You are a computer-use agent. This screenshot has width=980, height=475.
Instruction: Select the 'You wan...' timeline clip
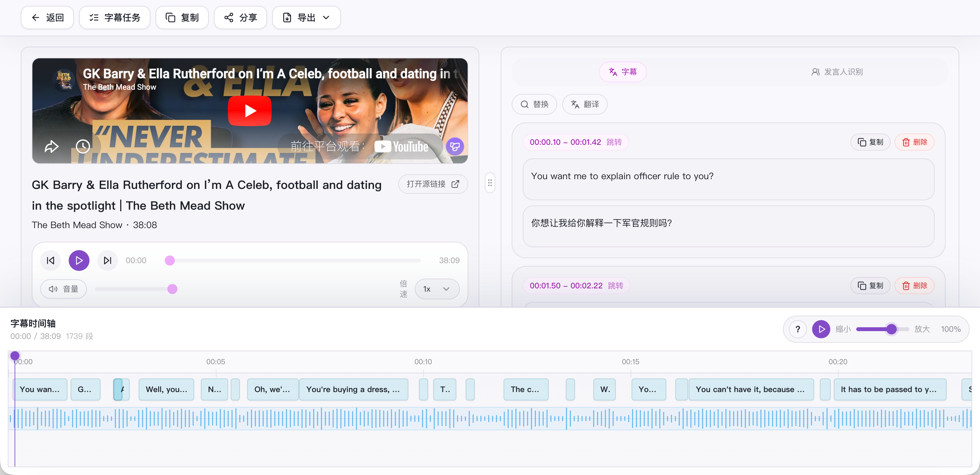click(x=40, y=389)
